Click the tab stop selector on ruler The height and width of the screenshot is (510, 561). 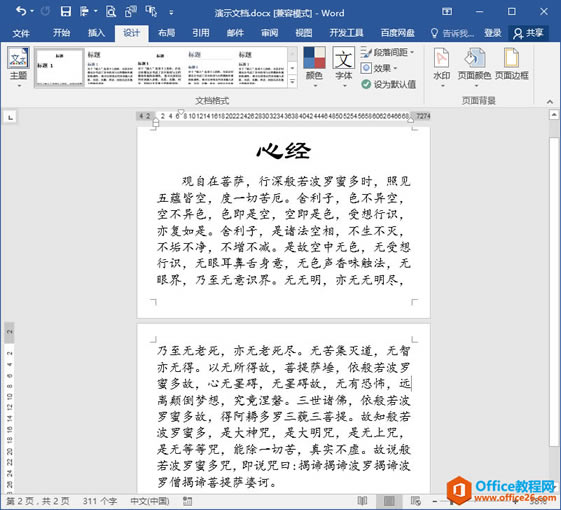point(11,117)
